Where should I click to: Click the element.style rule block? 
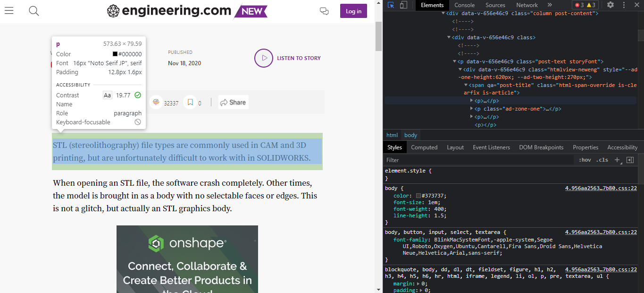(510, 174)
